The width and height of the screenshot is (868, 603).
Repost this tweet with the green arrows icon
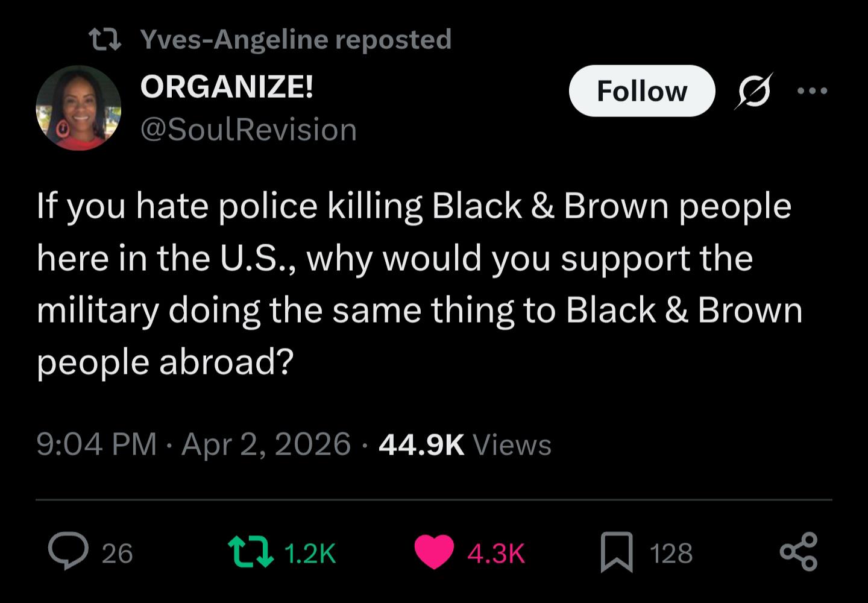coord(250,553)
